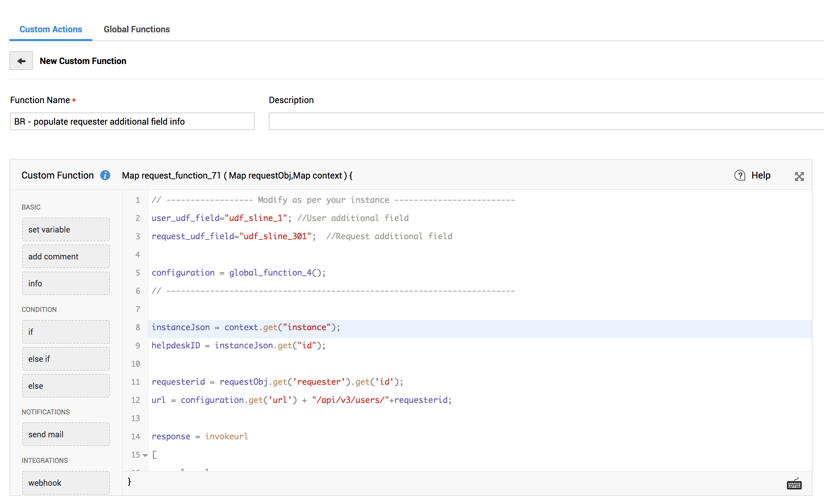Insert the webhook integration block
Screen dimensions: 824x504
pos(66,483)
